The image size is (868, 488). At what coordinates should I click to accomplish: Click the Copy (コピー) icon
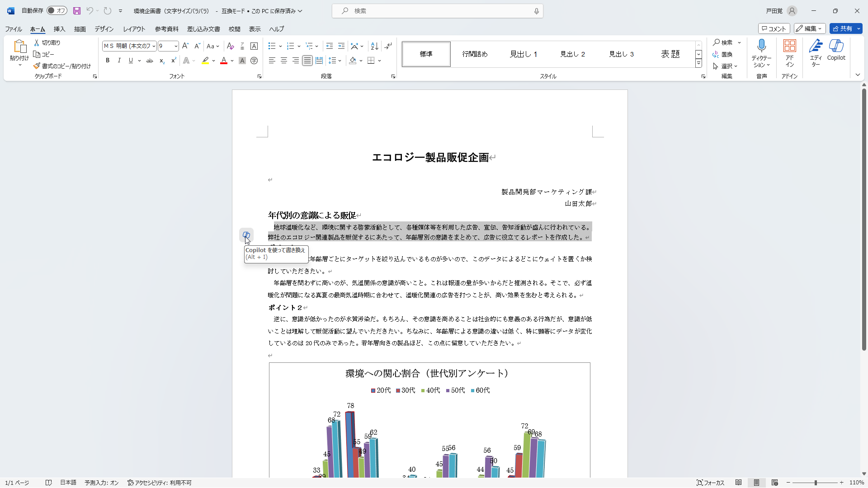pos(37,54)
